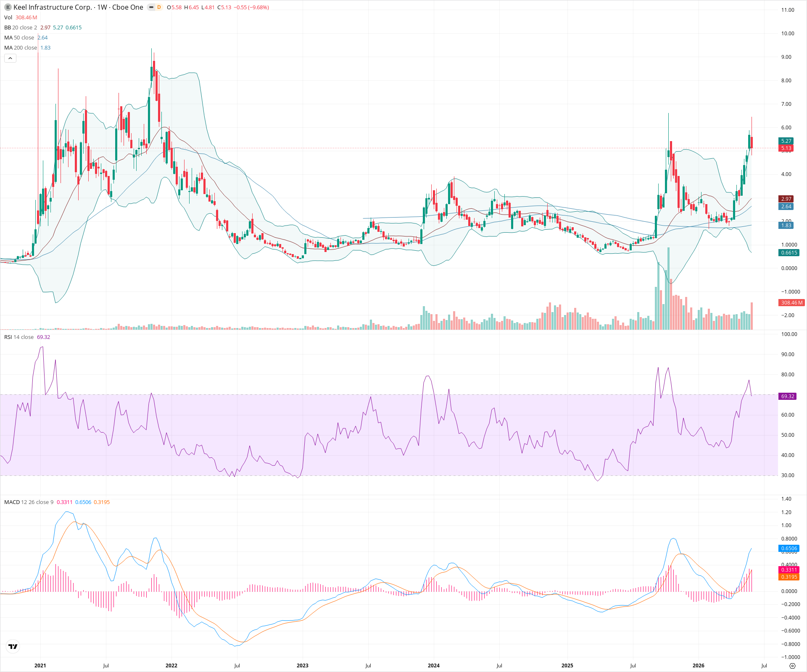
Task: Click the 2023 label on the time axis
Action: point(303,665)
